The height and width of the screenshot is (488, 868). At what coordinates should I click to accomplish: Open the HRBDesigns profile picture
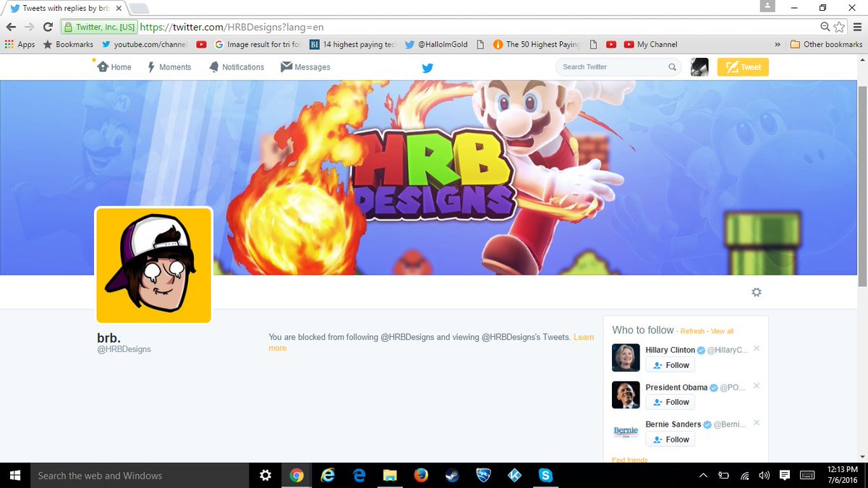coord(153,265)
